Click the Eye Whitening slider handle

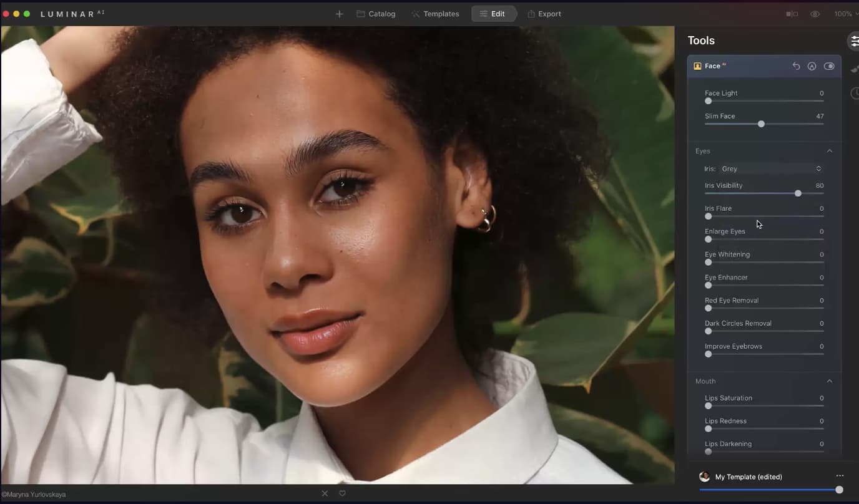(x=708, y=263)
